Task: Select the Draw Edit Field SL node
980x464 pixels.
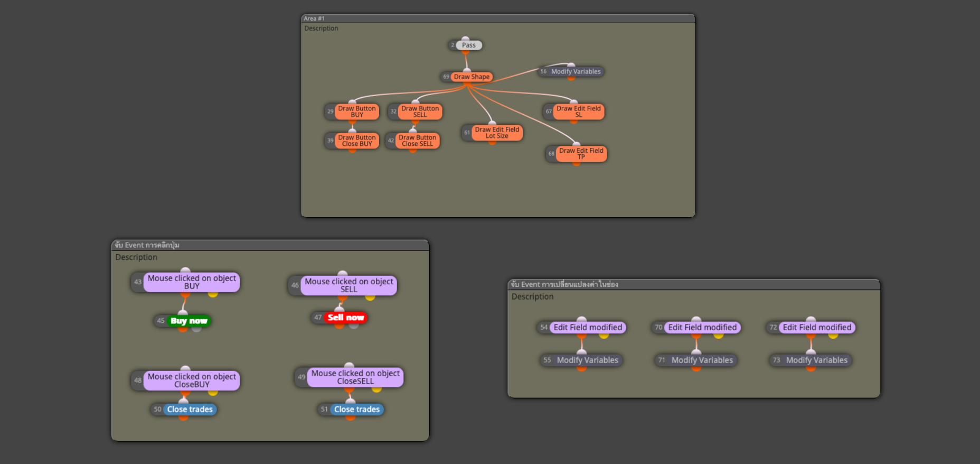Action: point(578,112)
